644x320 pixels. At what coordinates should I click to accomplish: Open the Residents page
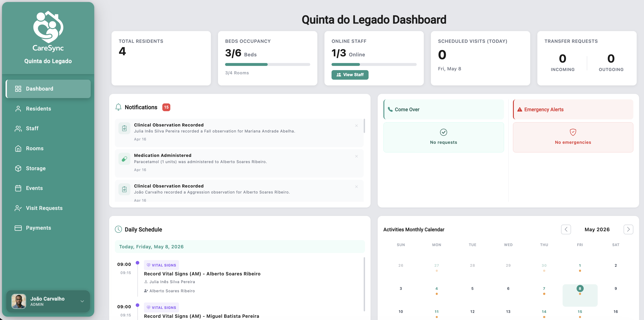click(48, 109)
